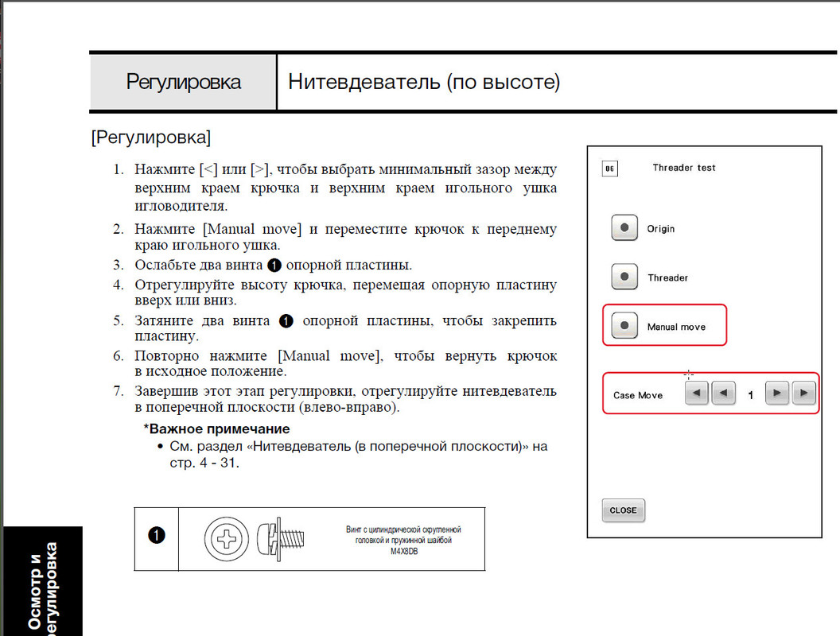
Task: Click the Case Move label
Action: (637, 395)
